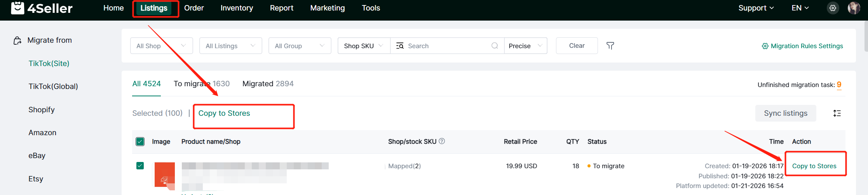Expand the Precise match dropdown
868x195 pixels.
pyautogui.click(x=525, y=46)
